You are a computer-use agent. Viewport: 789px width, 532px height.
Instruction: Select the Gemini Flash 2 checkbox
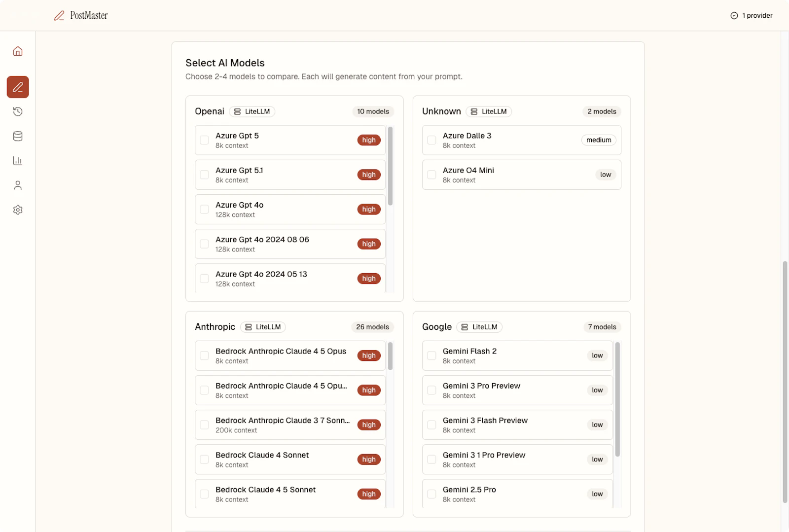coord(431,355)
